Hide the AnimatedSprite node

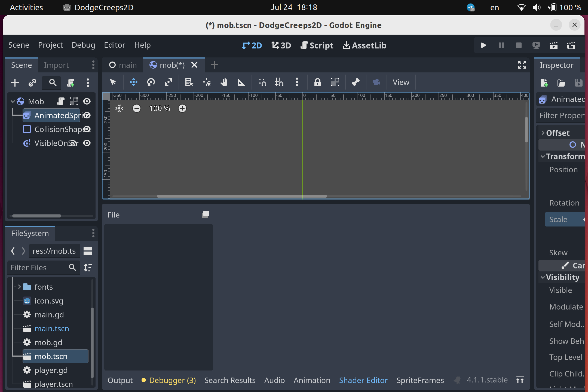(x=87, y=115)
